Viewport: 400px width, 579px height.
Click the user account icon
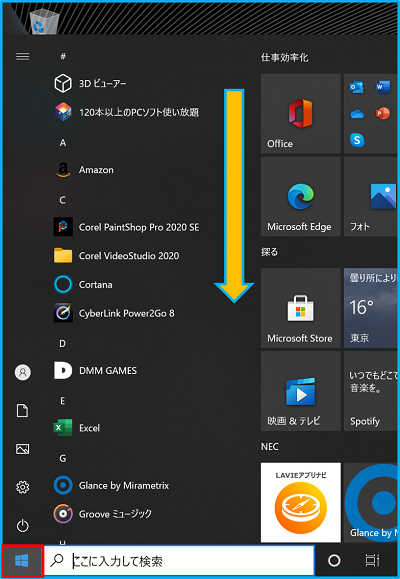tap(23, 372)
